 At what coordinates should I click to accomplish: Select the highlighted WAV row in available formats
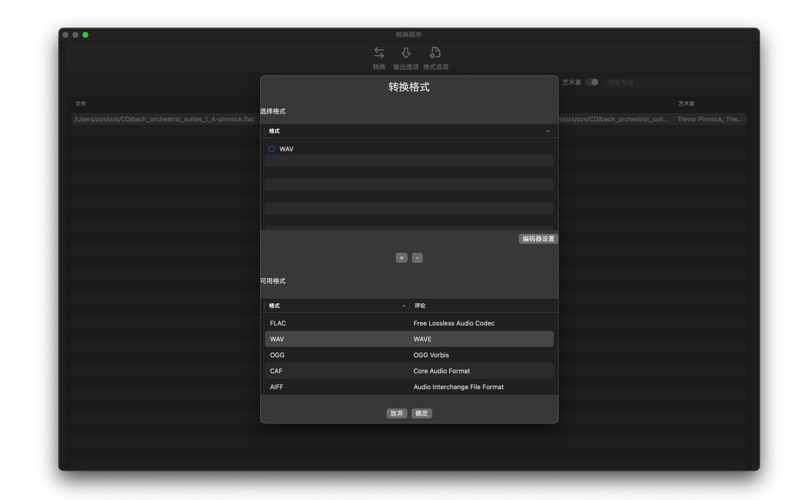409,339
